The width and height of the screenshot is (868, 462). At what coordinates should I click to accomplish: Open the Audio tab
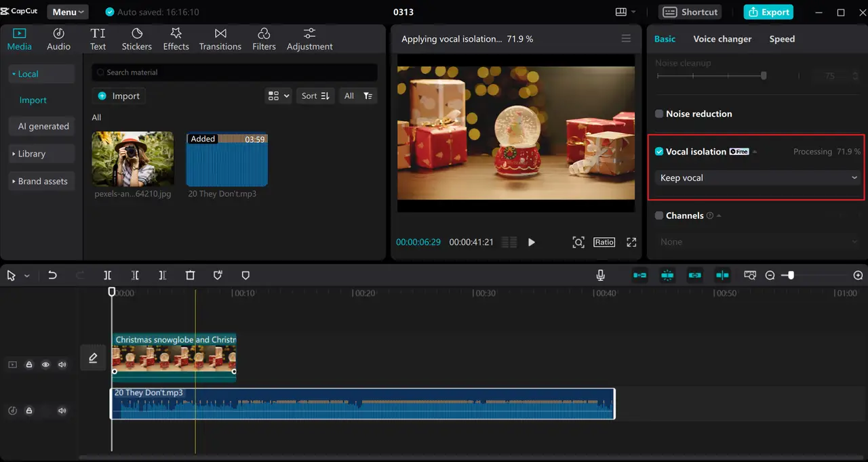point(58,39)
